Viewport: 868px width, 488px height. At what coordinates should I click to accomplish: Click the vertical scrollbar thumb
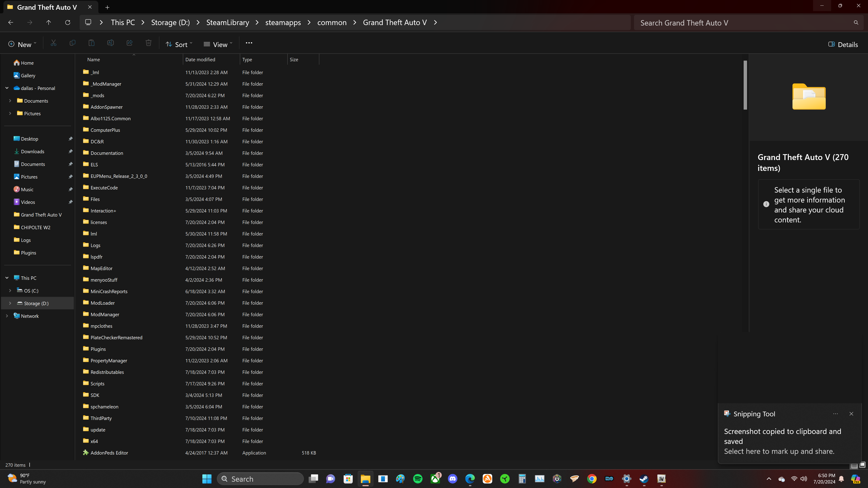click(x=745, y=85)
